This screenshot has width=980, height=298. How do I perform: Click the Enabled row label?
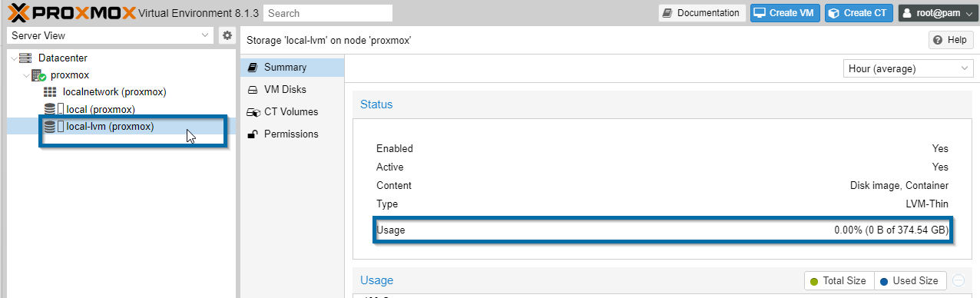(x=395, y=148)
